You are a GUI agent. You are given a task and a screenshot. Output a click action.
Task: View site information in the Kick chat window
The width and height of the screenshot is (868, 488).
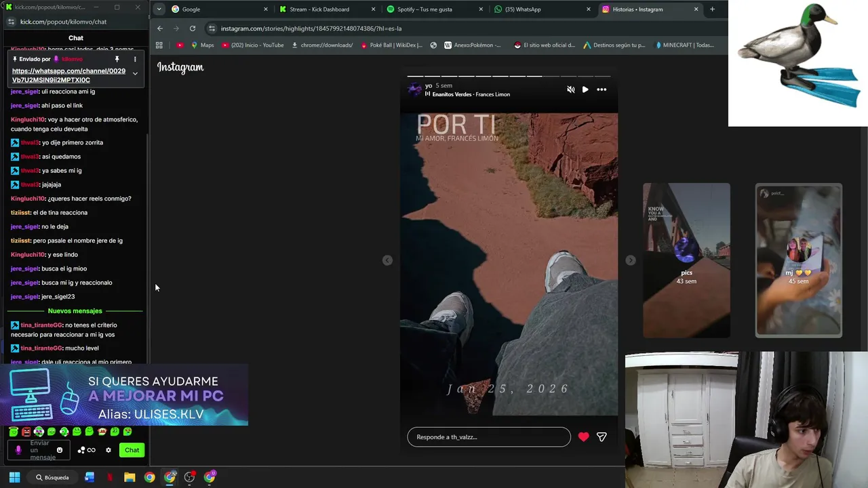tap(10, 22)
